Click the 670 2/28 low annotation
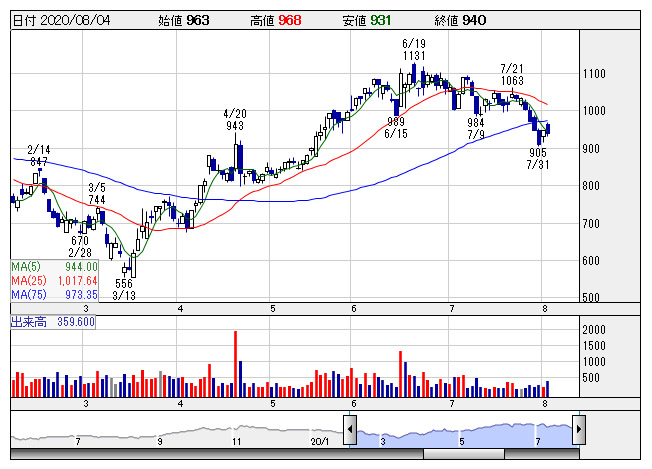 tap(80, 247)
